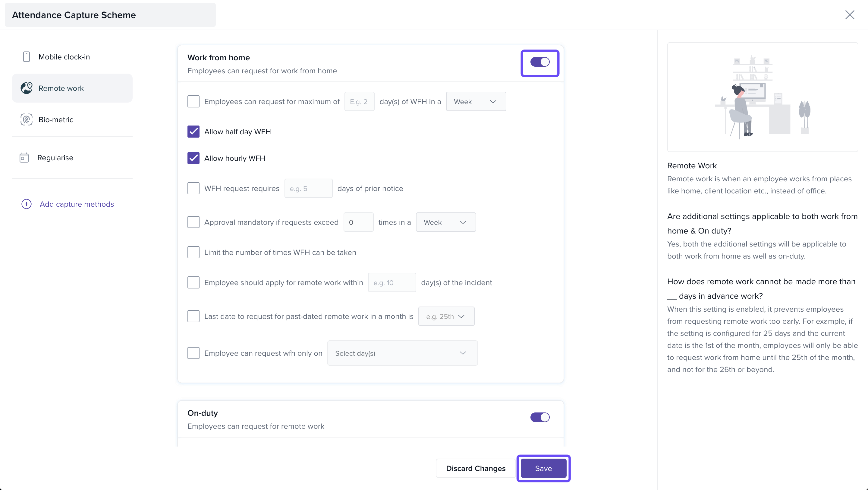The image size is (868, 490).
Task: Click the plus icon for Add capture methods
Action: tap(26, 204)
